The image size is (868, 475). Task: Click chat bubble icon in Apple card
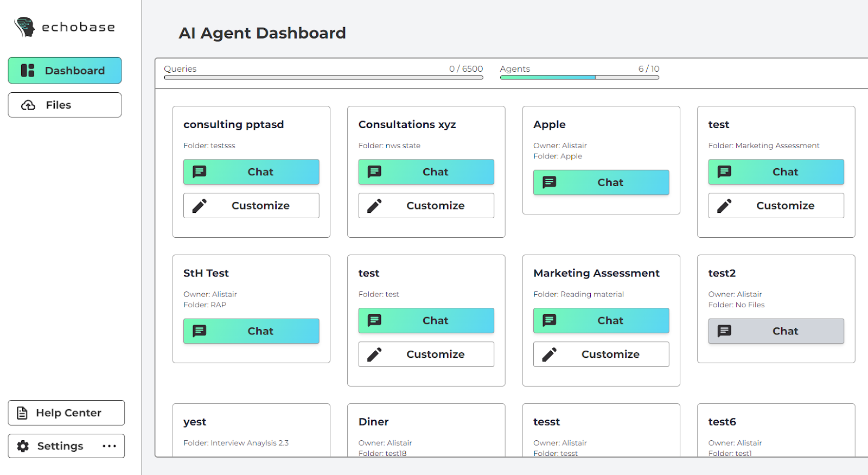tap(550, 182)
